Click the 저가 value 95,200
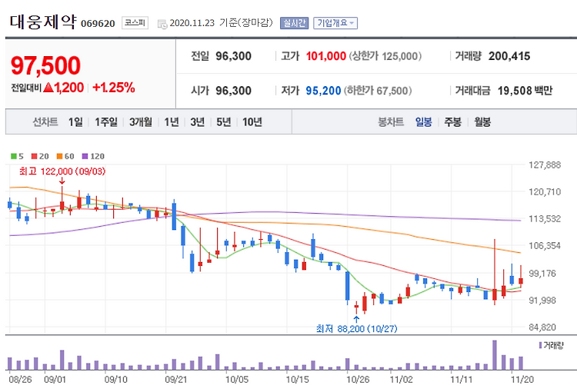The width and height of the screenshot is (577, 392). (323, 91)
